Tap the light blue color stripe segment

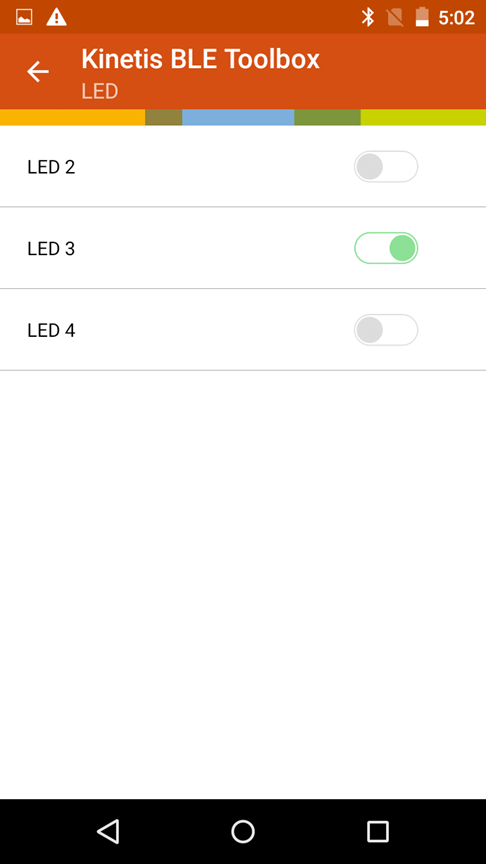[238, 117]
